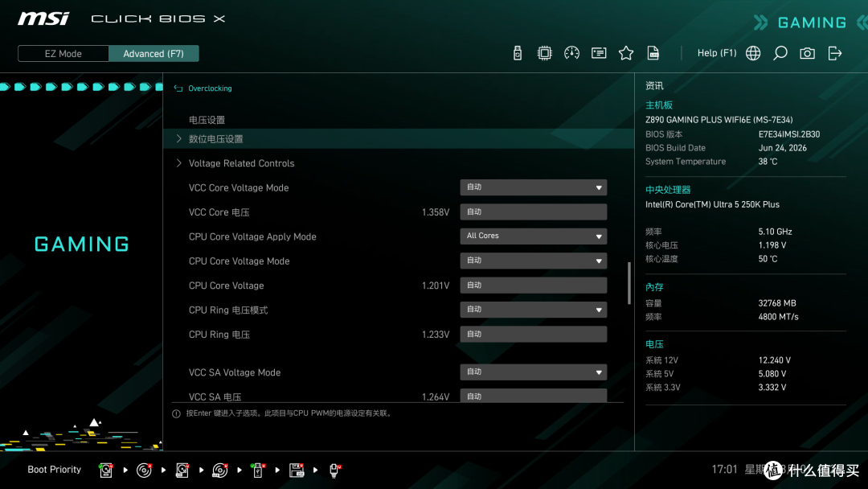Open the LOG file document icon

[653, 53]
